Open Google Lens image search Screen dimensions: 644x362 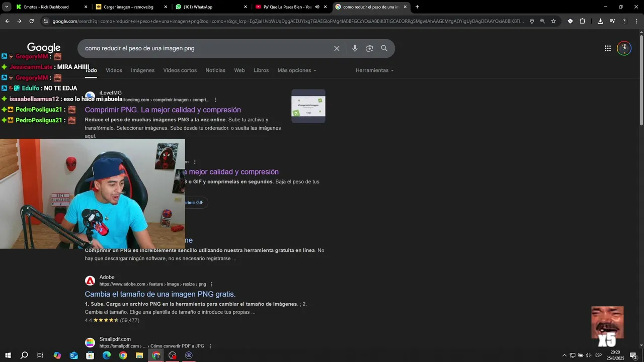pyautogui.click(x=370, y=48)
